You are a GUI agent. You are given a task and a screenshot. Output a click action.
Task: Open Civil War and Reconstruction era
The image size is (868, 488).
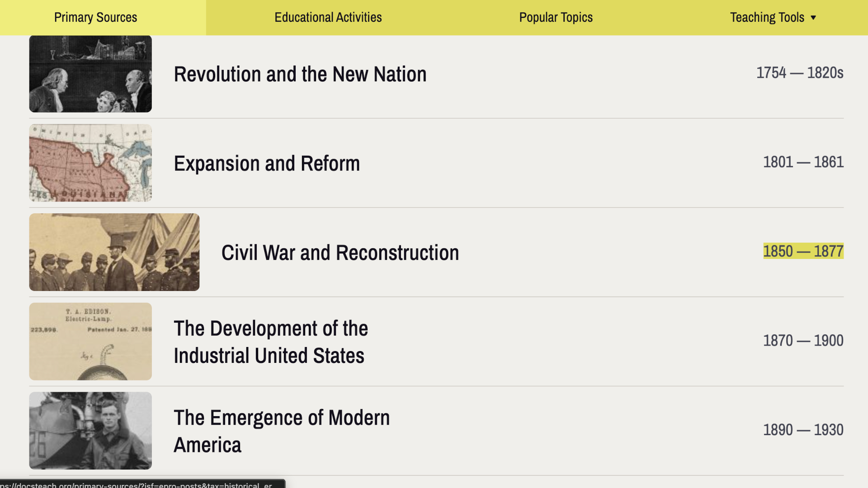pos(340,253)
